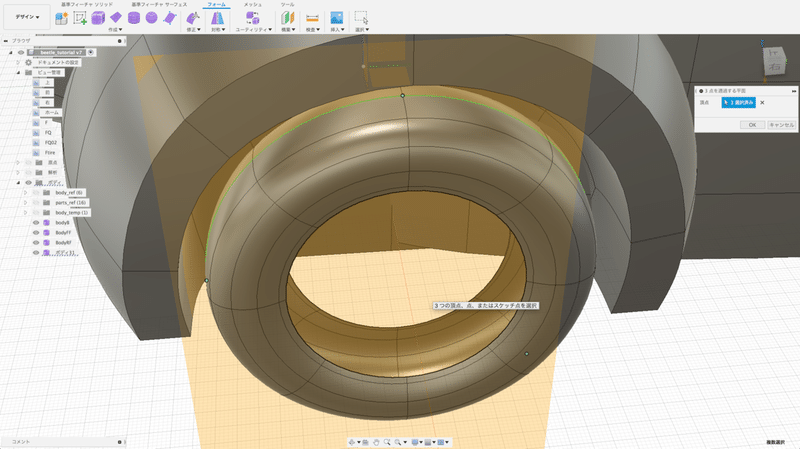Click the ViewCube in the top-right corner
This screenshot has height=449, width=800.
pyautogui.click(x=773, y=62)
